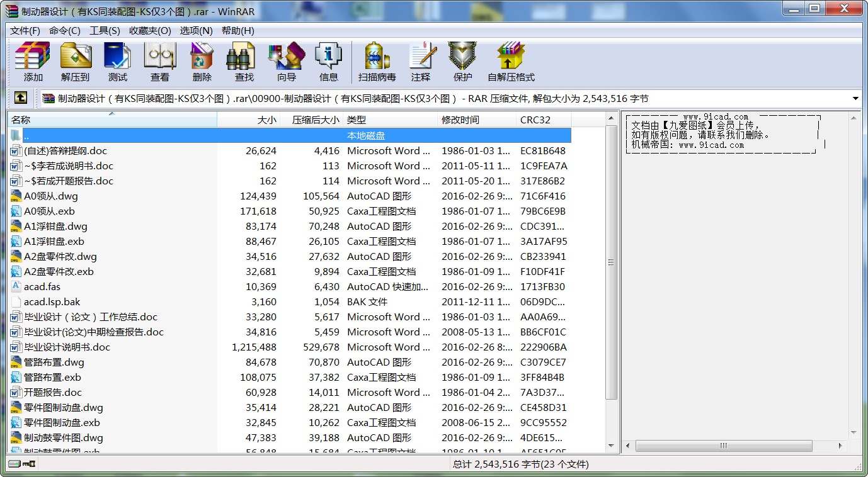Click the drive icon in the status bar

[14, 464]
